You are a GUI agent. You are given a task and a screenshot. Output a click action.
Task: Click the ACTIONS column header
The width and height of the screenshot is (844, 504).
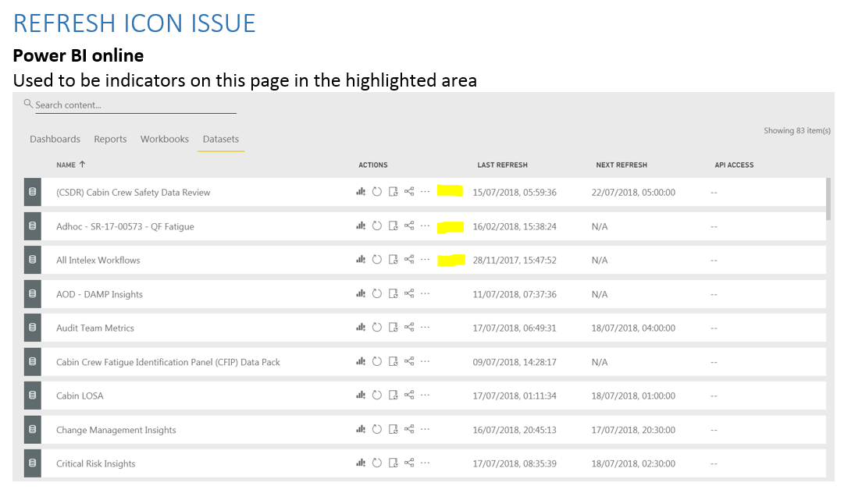point(373,165)
